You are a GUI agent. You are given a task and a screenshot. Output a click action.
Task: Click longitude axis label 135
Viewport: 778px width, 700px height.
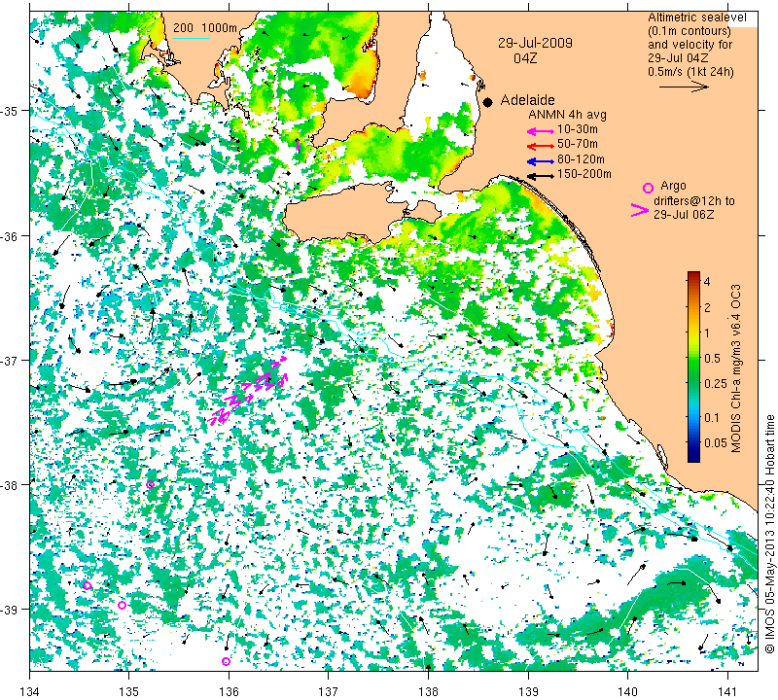(129, 690)
